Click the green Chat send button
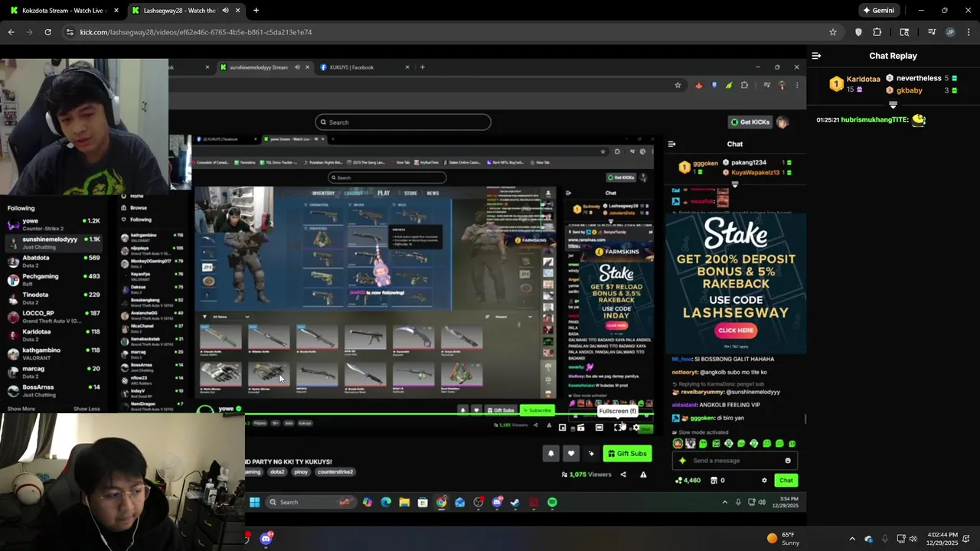The height and width of the screenshot is (551, 980). 786,481
